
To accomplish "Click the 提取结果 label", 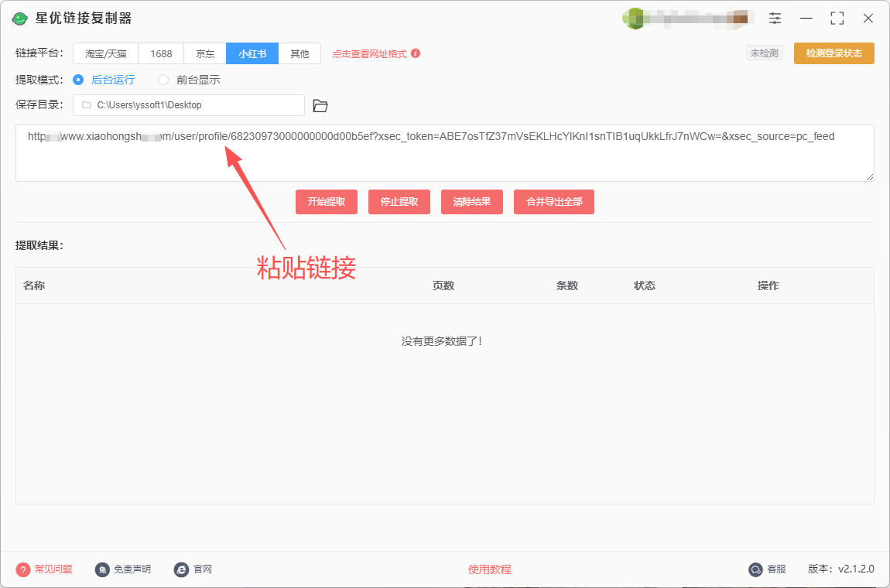I will (x=39, y=246).
